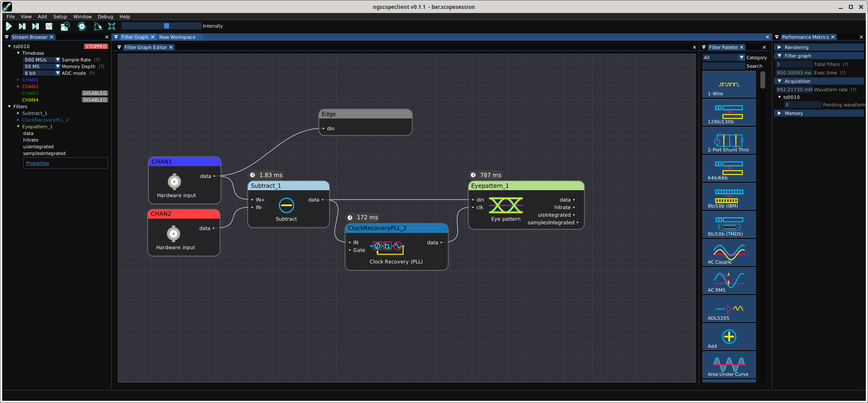Open the filter Category dropdown
Viewport: 868px width, 403px height.
[741, 57]
